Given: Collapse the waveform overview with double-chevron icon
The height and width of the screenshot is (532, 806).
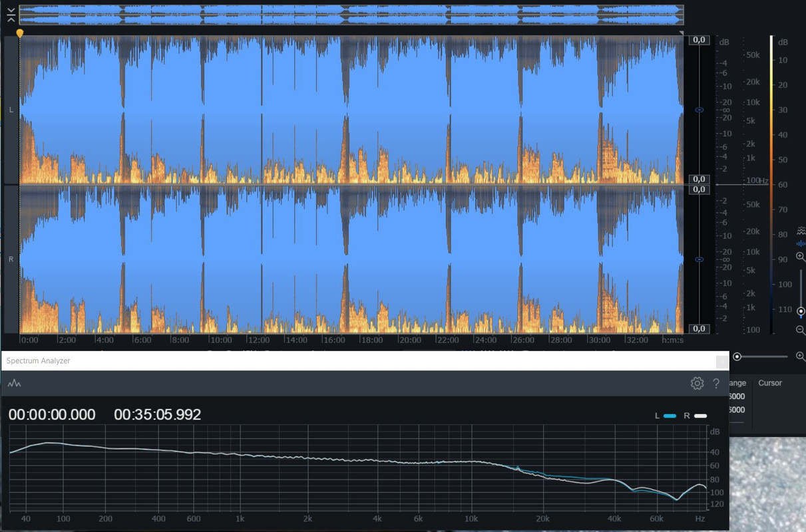Looking at the screenshot, I should pos(11,15).
